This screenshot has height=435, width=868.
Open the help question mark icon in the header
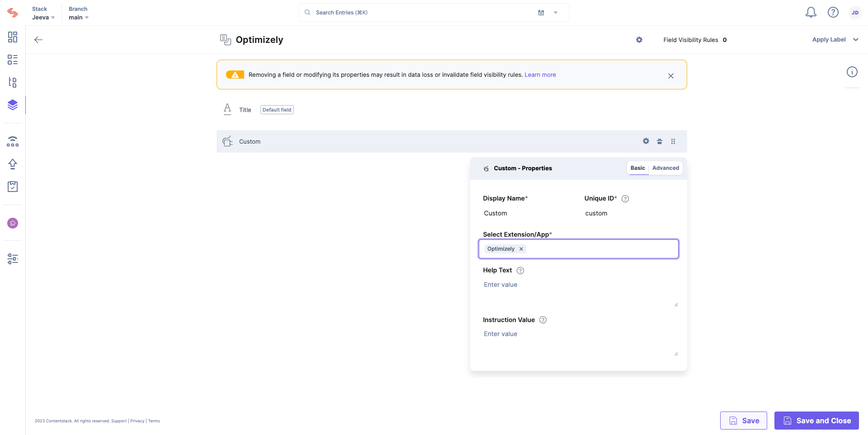pos(833,13)
